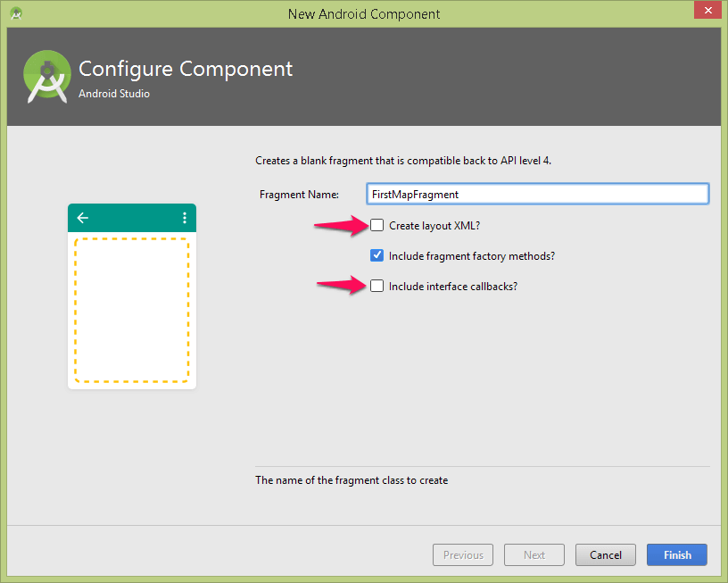Screen dimensions: 728x583
Task: Close the New Android Component dialog
Action: tap(707, 10)
